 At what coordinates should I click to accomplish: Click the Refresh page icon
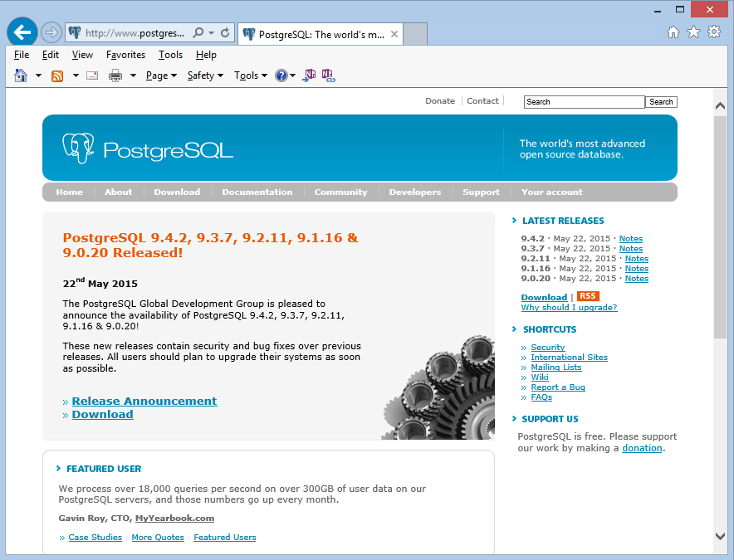point(225,32)
